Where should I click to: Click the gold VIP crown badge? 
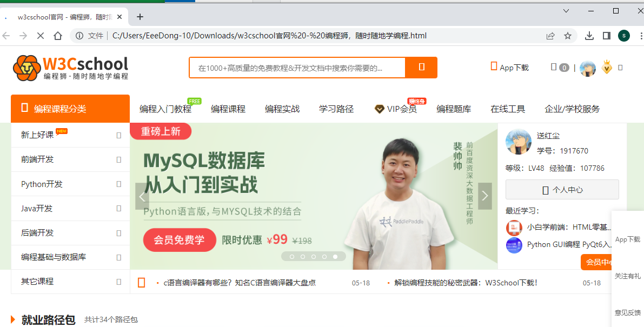point(607,67)
